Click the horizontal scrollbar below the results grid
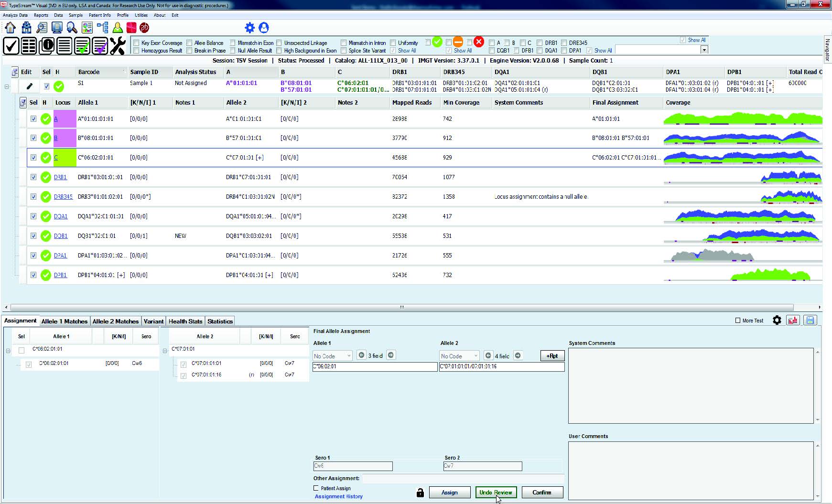 tap(401, 307)
